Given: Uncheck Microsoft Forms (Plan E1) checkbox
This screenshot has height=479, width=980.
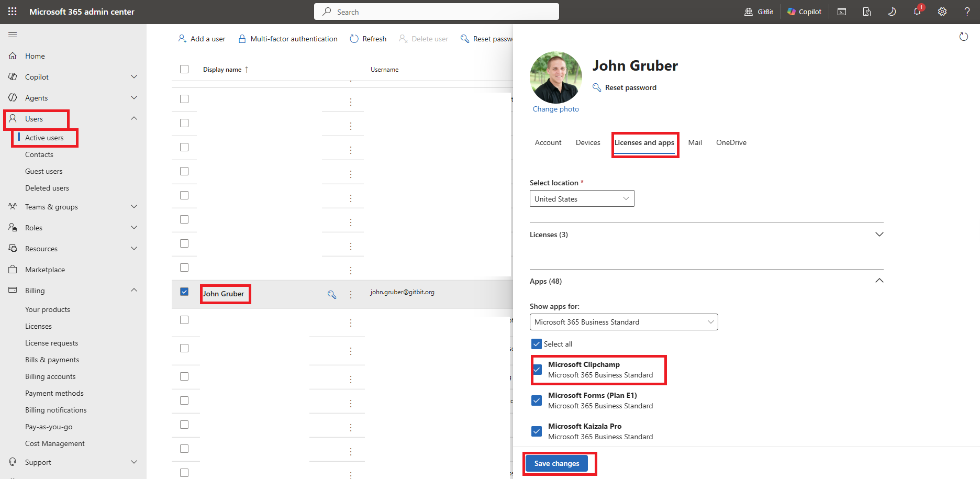Looking at the screenshot, I should click(x=537, y=400).
